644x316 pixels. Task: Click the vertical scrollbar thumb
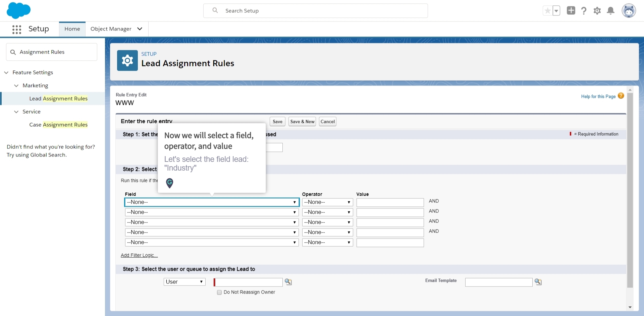coord(630,190)
